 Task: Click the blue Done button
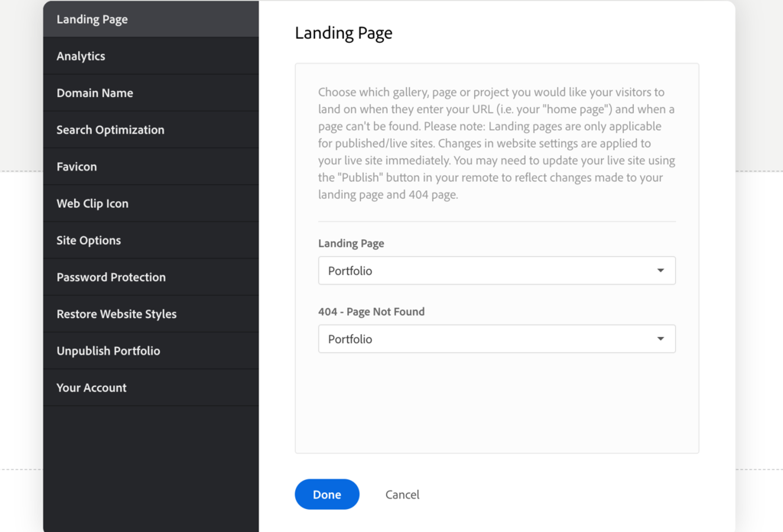click(x=327, y=495)
